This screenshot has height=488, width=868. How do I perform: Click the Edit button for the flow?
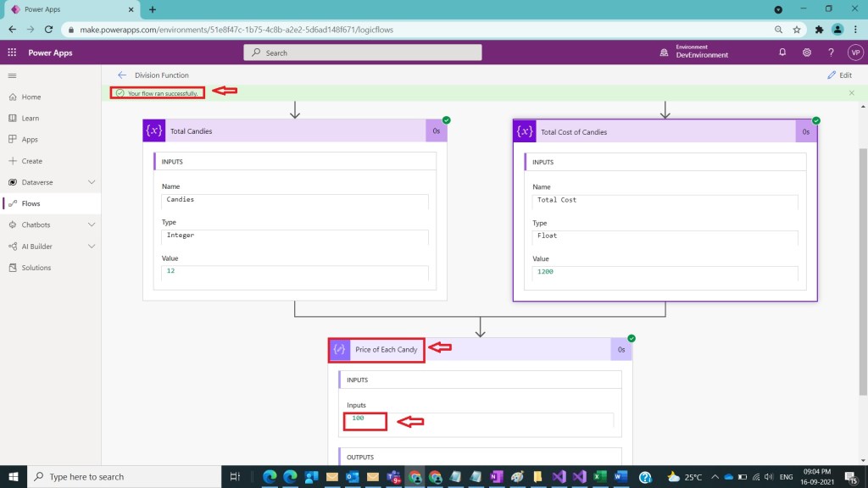click(839, 75)
